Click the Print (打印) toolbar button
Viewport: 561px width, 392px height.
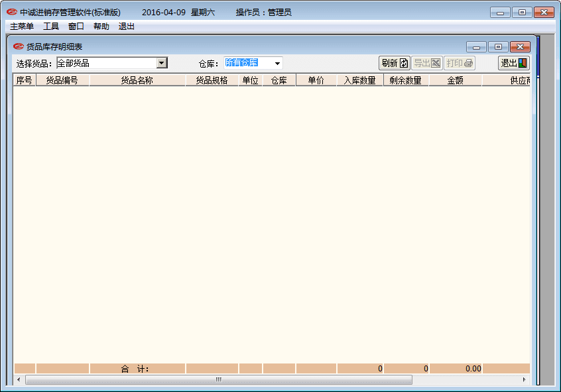[459, 63]
